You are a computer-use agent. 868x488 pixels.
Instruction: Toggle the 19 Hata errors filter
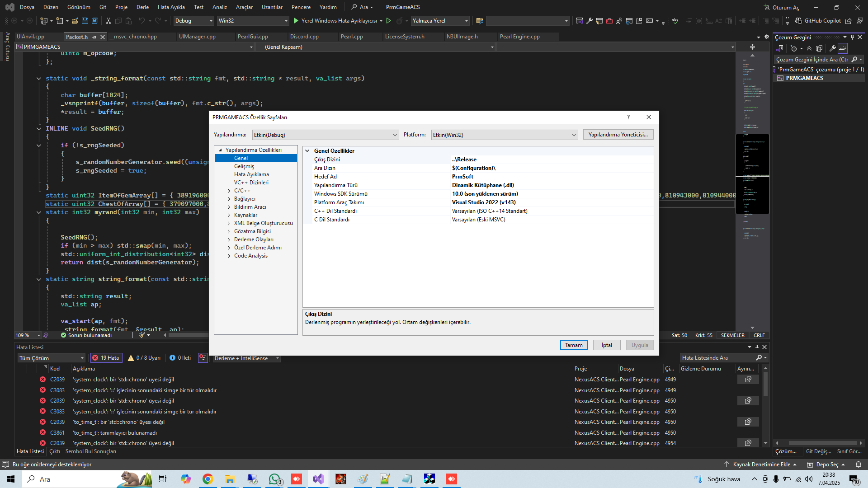coord(106,358)
